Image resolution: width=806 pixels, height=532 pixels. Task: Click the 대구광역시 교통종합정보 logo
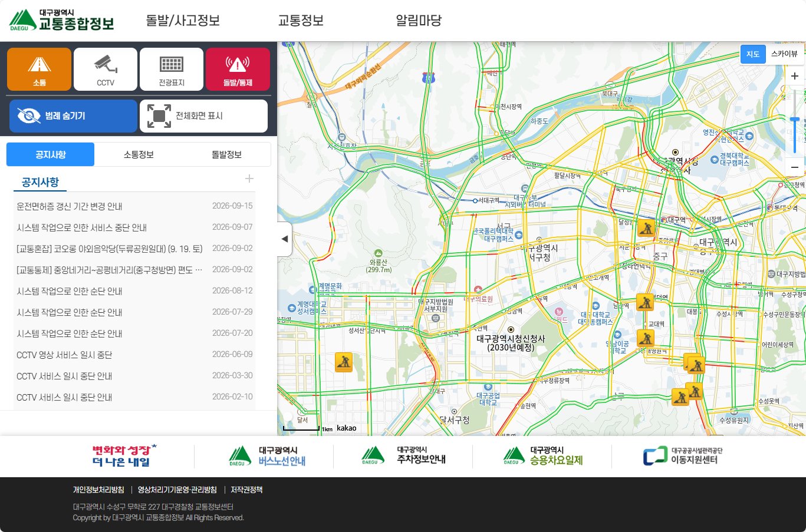(x=61, y=20)
